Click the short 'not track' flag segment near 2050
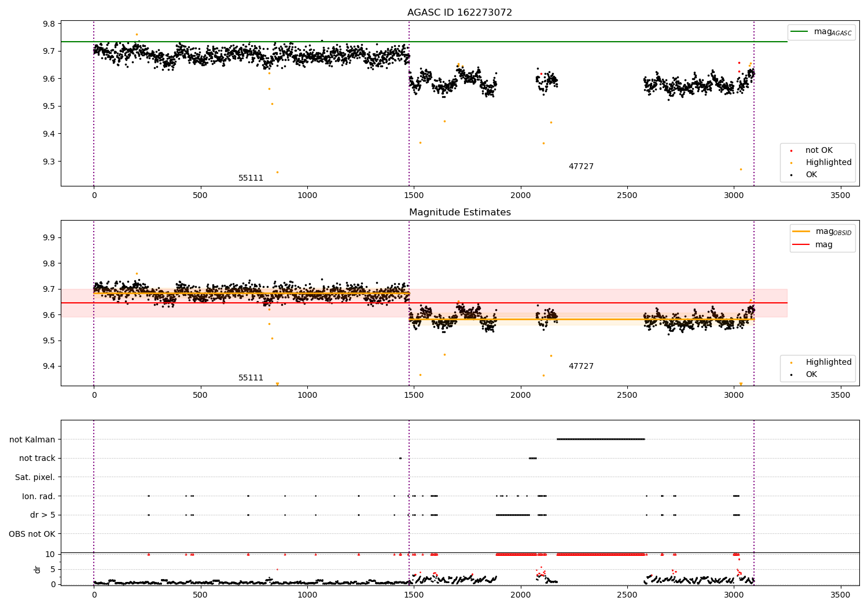 (533, 459)
